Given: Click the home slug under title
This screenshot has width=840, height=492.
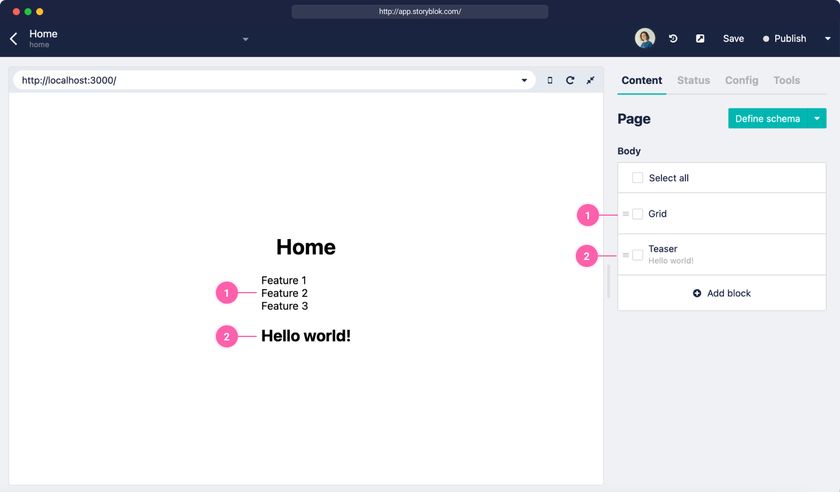Looking at the screenshot, I should pos(39,45).
